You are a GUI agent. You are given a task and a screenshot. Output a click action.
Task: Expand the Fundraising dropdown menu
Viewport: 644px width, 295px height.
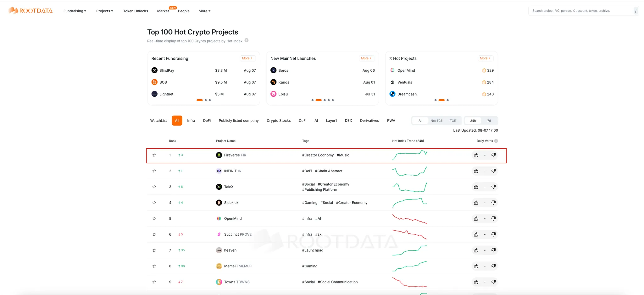pos(75,11)
